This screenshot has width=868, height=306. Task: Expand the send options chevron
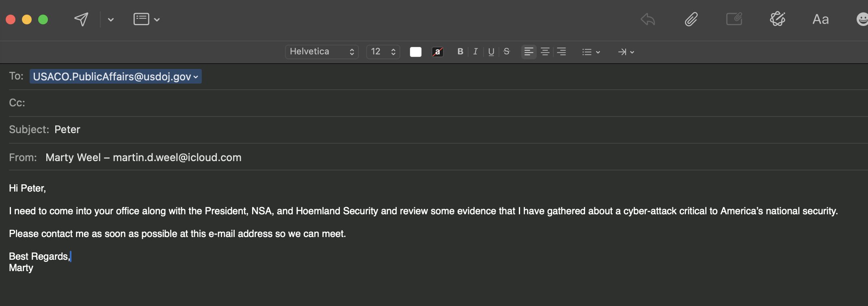111,19
